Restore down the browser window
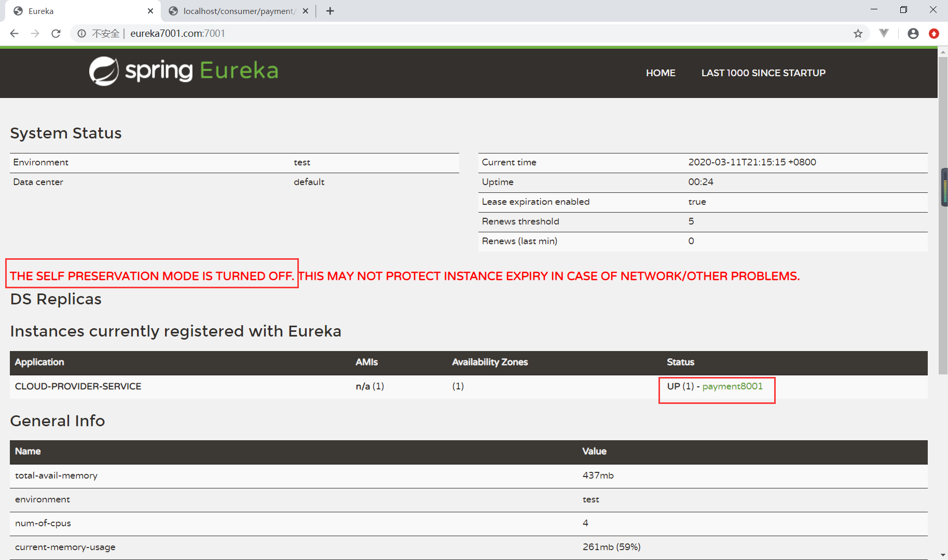The image size is (948, 560). tap(903, 10)
